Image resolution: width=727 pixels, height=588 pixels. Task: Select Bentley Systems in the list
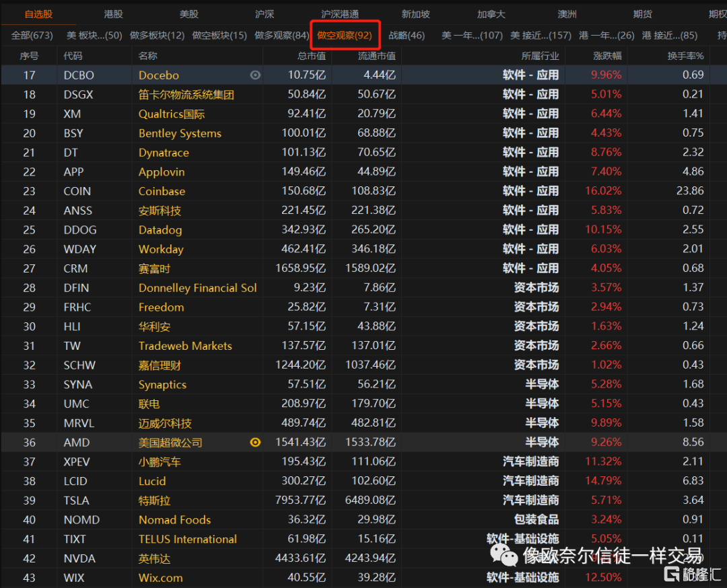180,133
